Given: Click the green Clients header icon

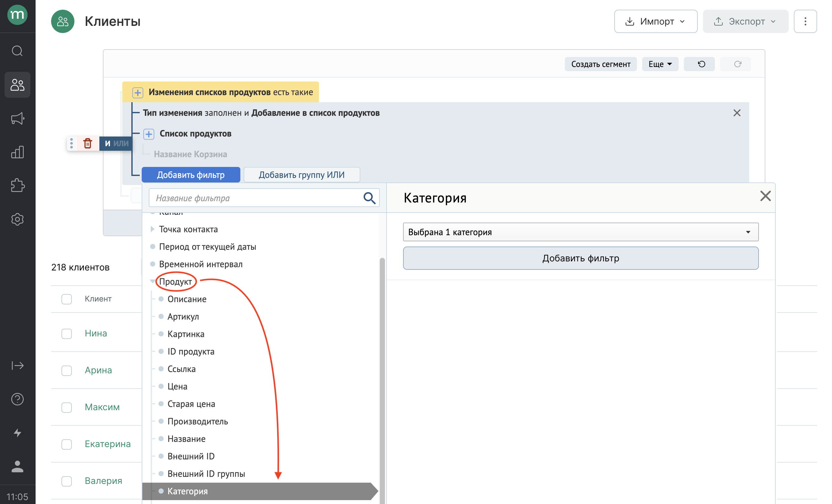Looking at the screenshot, I should (62, 21).
